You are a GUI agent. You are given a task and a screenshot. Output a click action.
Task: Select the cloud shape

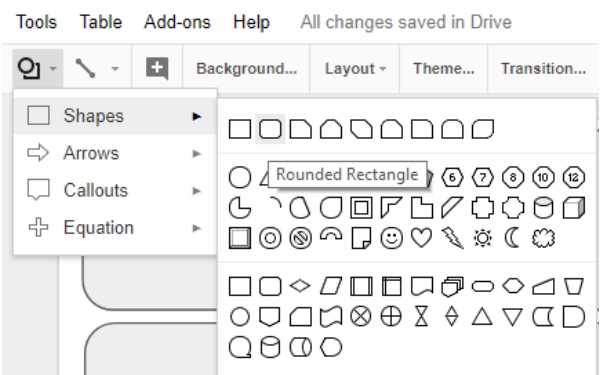point(543,238)
